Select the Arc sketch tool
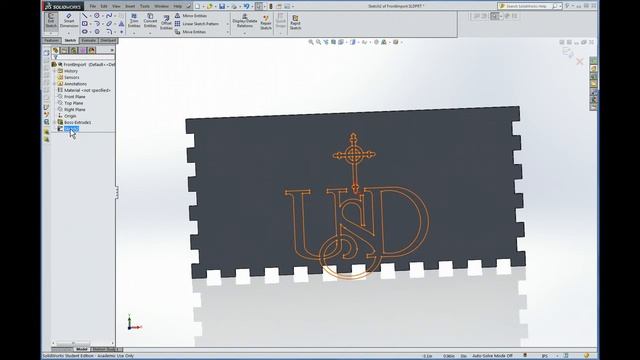 [x=97, y=24]
